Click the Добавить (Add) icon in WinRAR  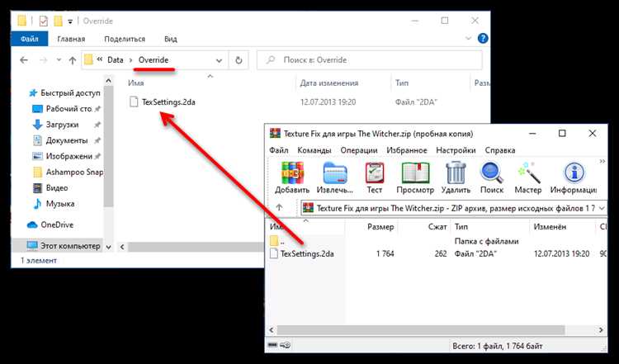(292, 173)
